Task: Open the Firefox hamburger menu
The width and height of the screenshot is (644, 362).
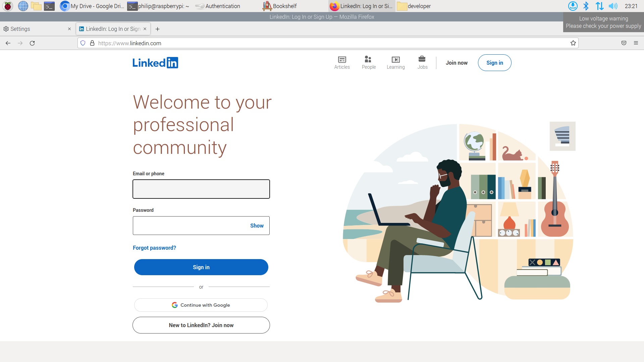Action: pos(636,43)
